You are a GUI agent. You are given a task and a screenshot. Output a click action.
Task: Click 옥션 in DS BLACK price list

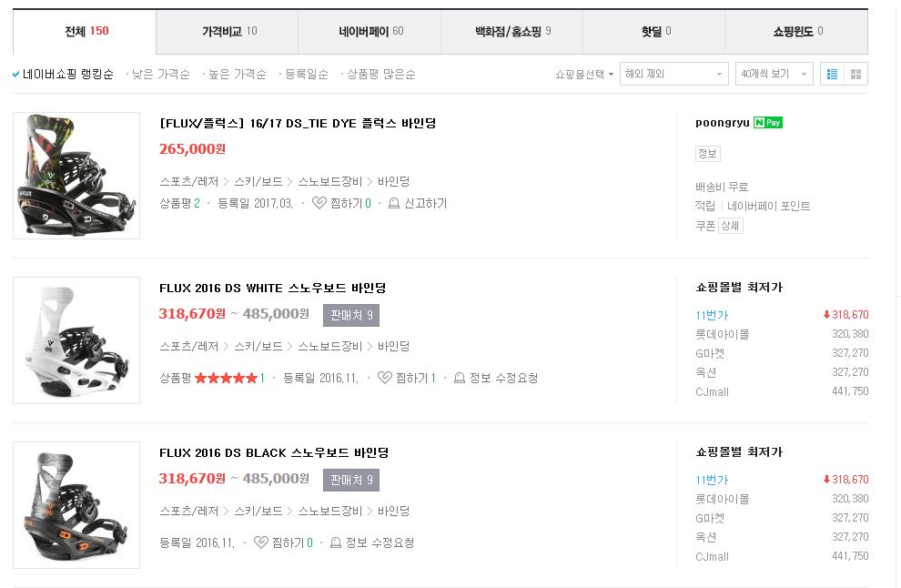[x=706, y=537]
